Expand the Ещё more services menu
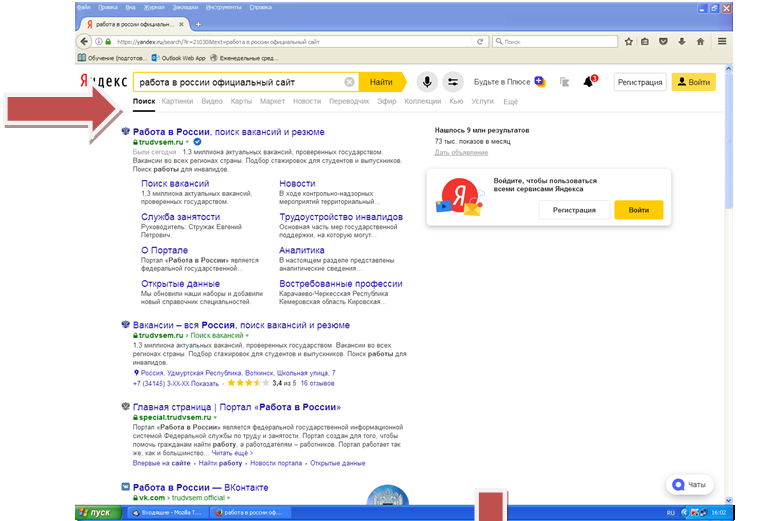 tap(510, 102)
